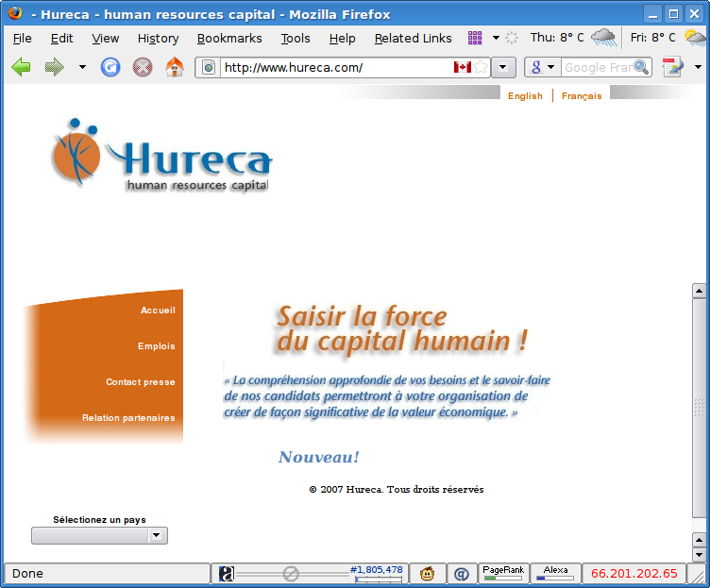Open the File menu

[23, 39]
